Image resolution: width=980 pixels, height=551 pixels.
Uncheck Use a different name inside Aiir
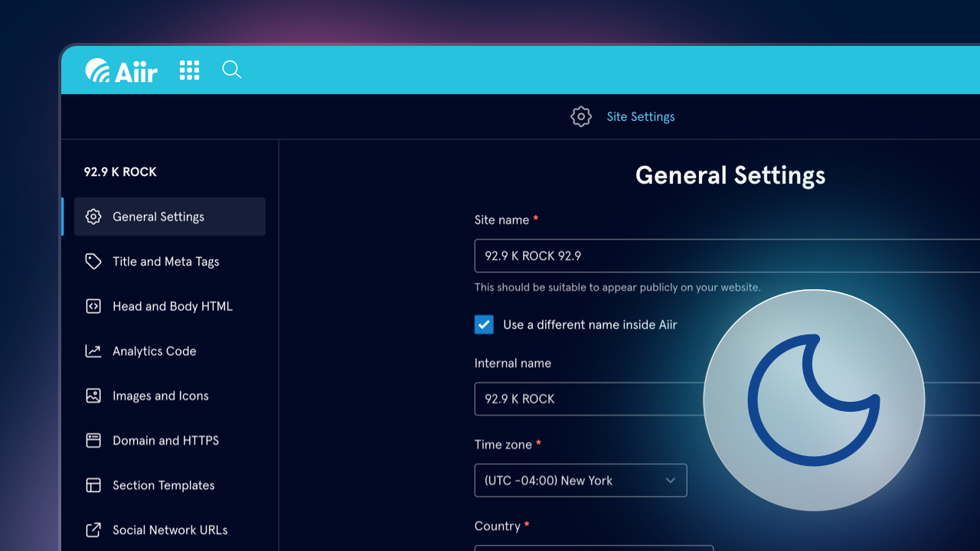484,324
